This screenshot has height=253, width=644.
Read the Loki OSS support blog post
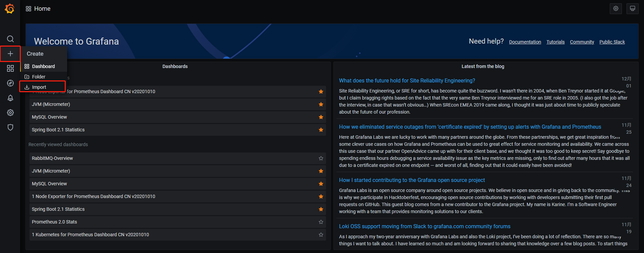pos(424,227)
